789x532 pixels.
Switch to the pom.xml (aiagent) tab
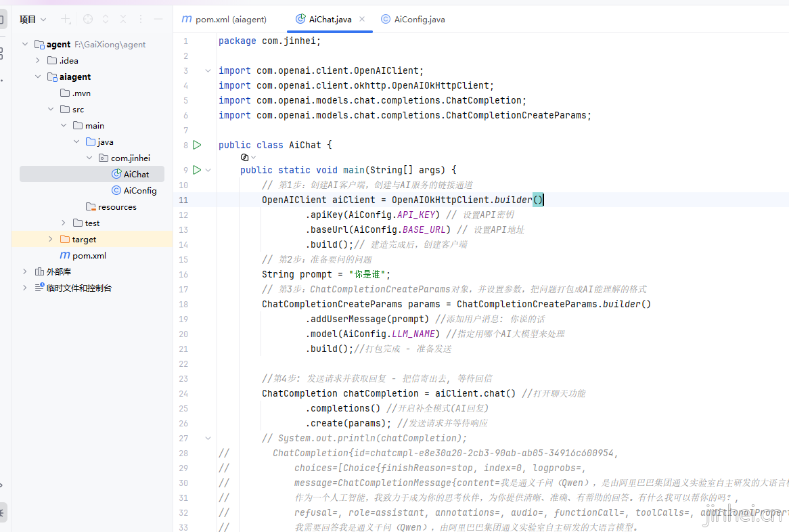(x=225, y=19)
